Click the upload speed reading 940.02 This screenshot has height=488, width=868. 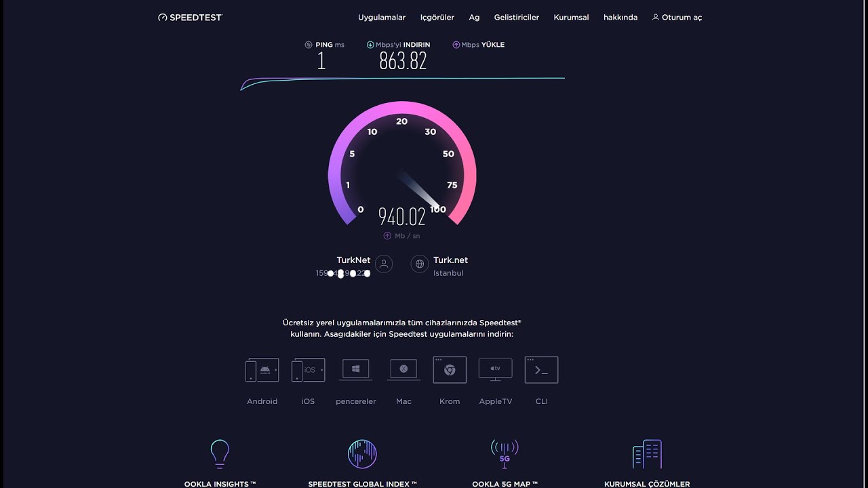402,217
